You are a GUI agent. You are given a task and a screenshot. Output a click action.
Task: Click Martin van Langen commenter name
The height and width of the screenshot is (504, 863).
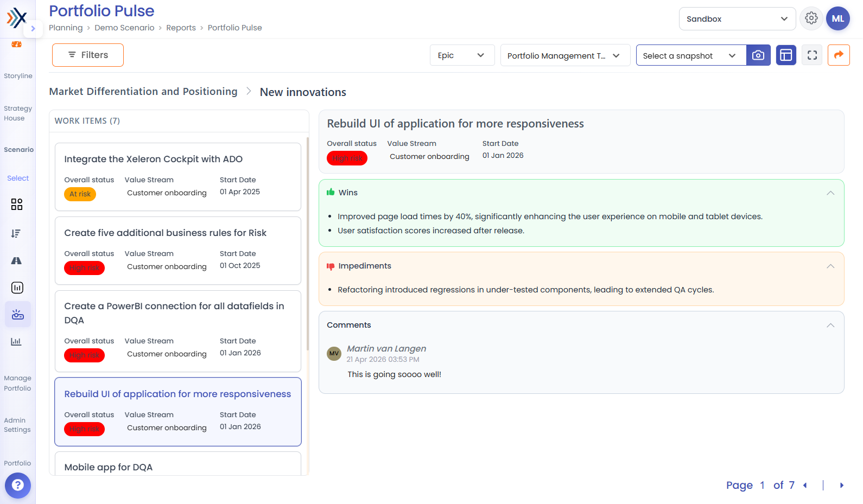pos(386,348)
